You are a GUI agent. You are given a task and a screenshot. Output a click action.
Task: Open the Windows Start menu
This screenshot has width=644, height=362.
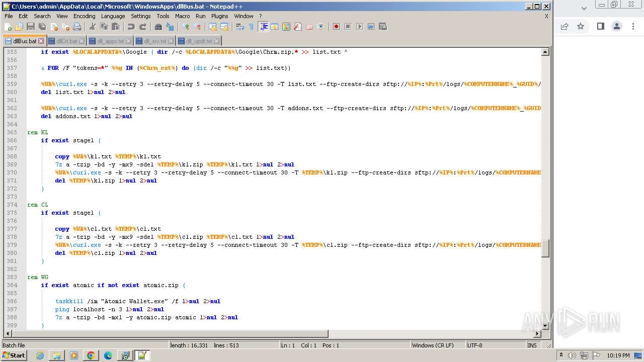point(14,355)
